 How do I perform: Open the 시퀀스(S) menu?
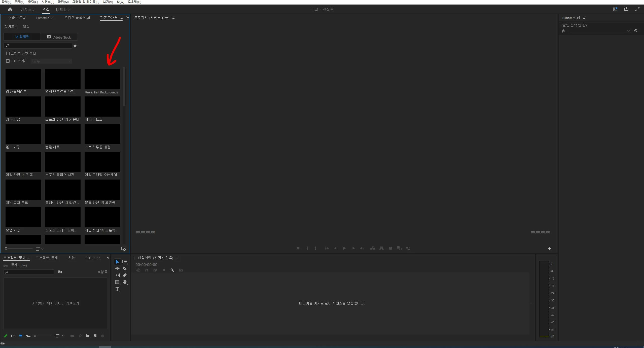coord(48,2)
